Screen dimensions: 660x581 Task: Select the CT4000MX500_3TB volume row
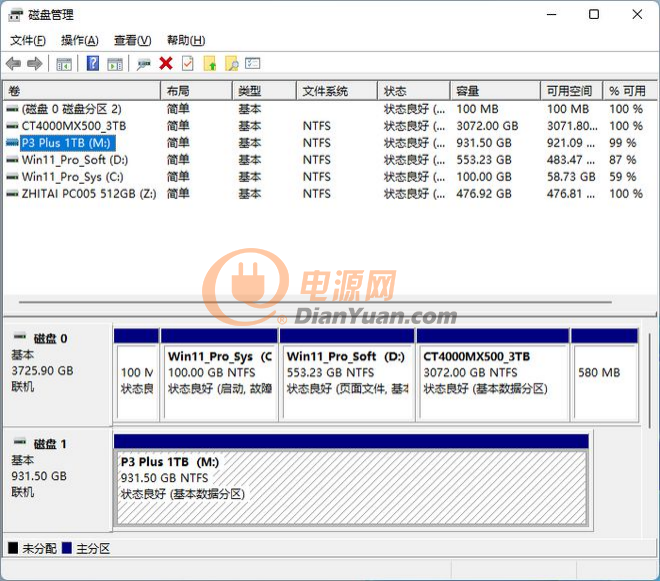pos(73,126)
